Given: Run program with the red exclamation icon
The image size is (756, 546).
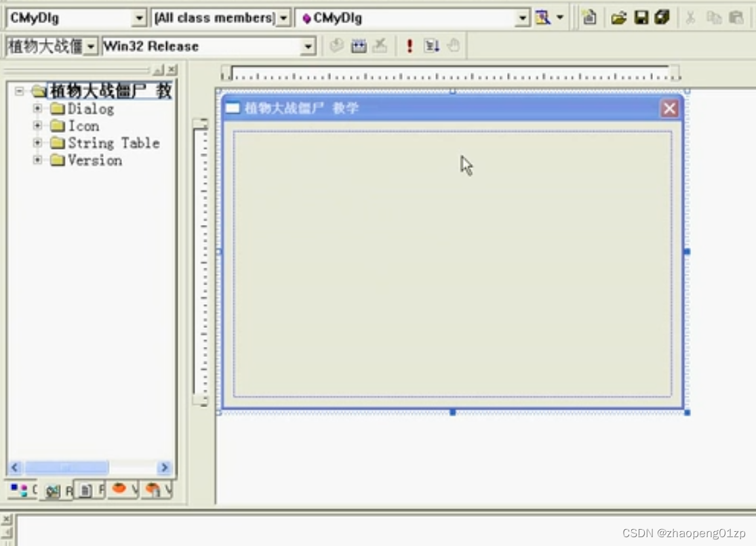Looking at the screenshot, I should (410, 46).
